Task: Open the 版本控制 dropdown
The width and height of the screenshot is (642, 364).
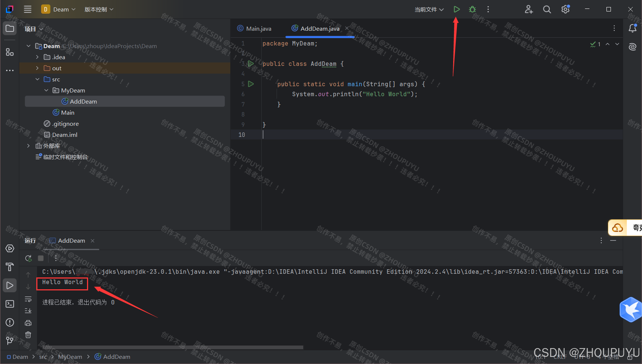Action: 99,9
